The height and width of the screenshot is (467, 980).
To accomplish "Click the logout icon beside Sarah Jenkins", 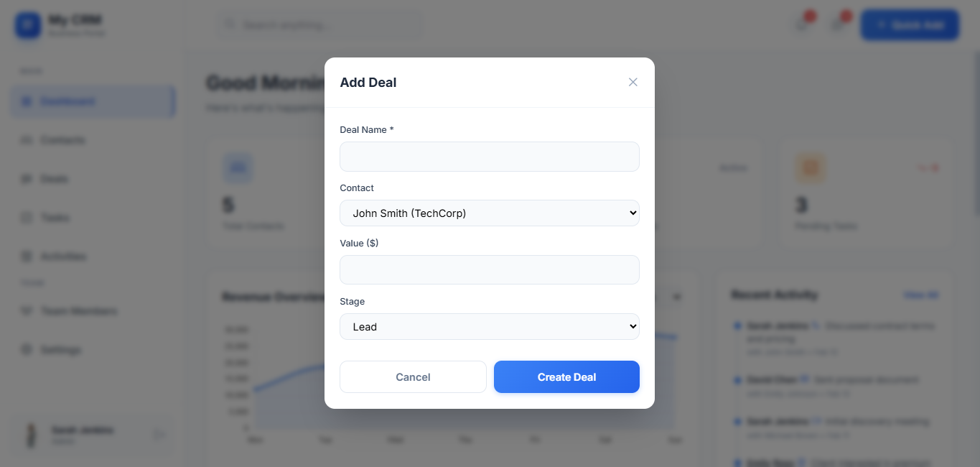I will 159,435.
